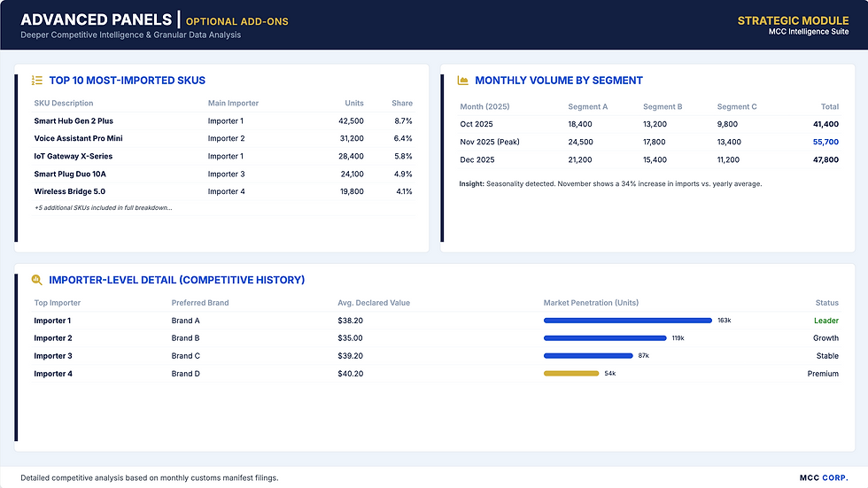Click the footer customs manifest note
Viewport: 868px width, 488px height.
150,477
